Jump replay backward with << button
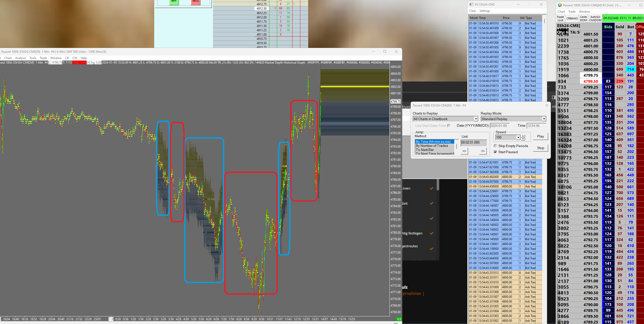The image size is (644, 324). click(464, 151)
